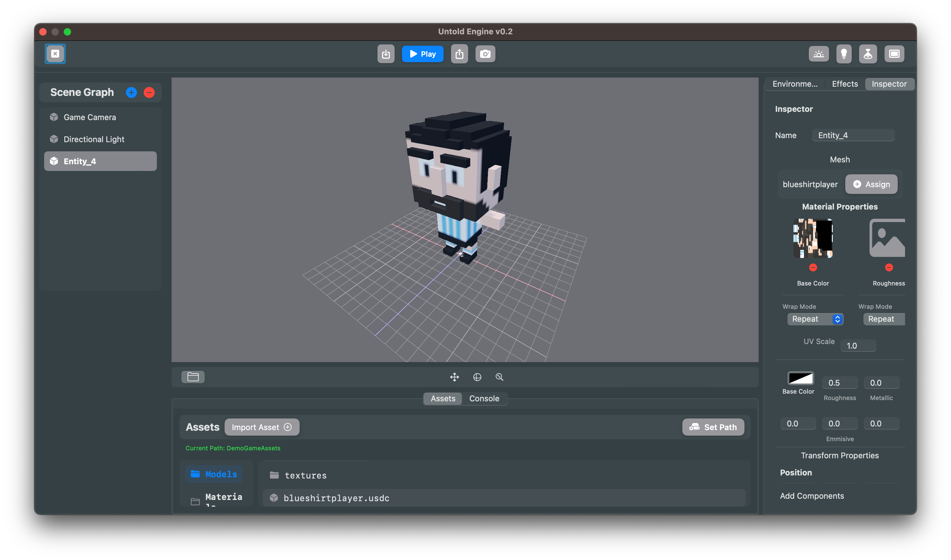Toggle the checkbox icon in top-left corner
The width and height of the screenshot is (951, 560).
click(55, 54)
